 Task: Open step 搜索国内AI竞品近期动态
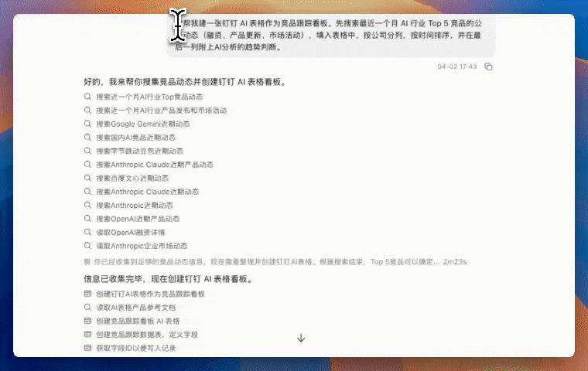click(x=135, y=137)
